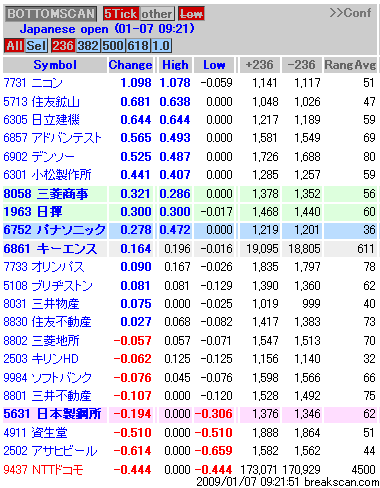Open stock 5108 ブリヂストン
The image size is (380, 488).
(x=48, y=286)
